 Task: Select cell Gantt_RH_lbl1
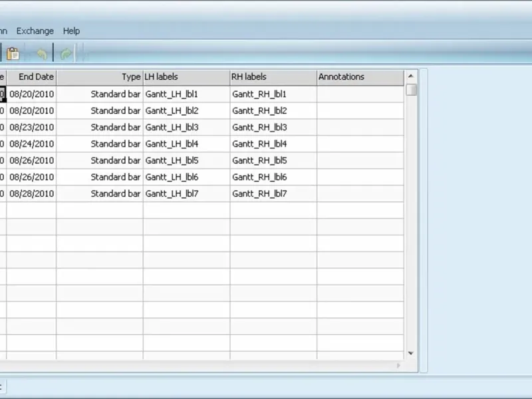click(x=273, y=94)
